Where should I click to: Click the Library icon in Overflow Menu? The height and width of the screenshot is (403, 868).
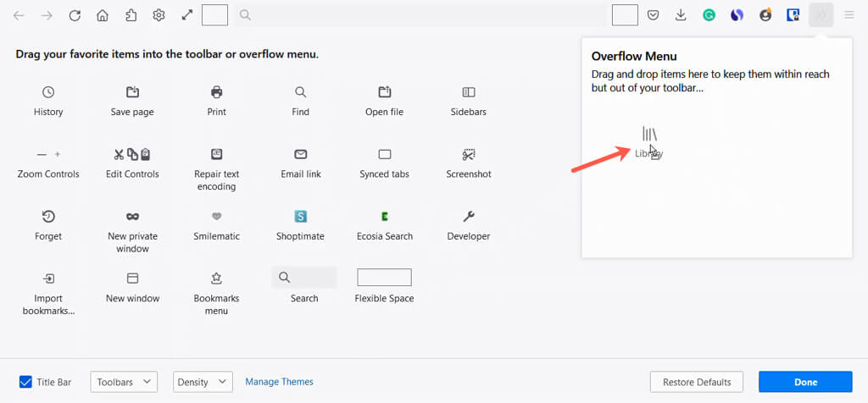click(649, 134)
